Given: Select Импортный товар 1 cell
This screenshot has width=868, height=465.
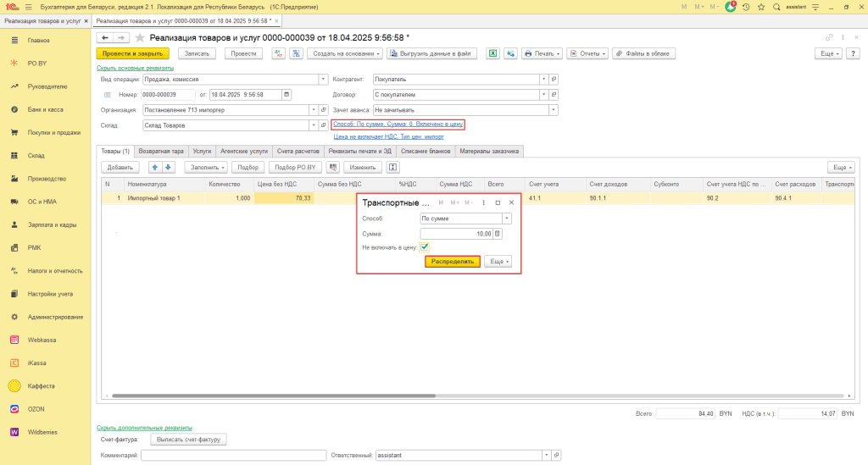Looking at the screenshot, I should click(x=164, y=198).
